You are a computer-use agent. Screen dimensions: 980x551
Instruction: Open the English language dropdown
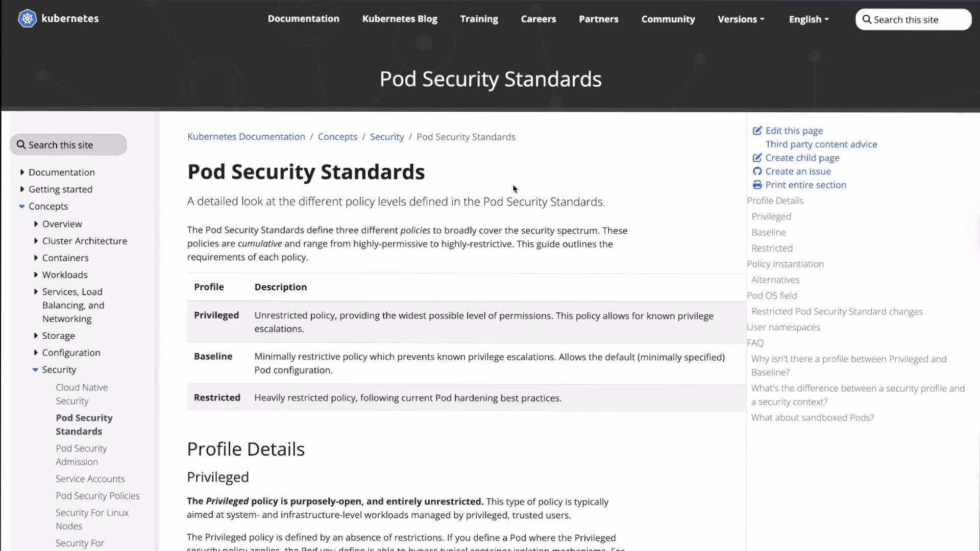(808, 19)
